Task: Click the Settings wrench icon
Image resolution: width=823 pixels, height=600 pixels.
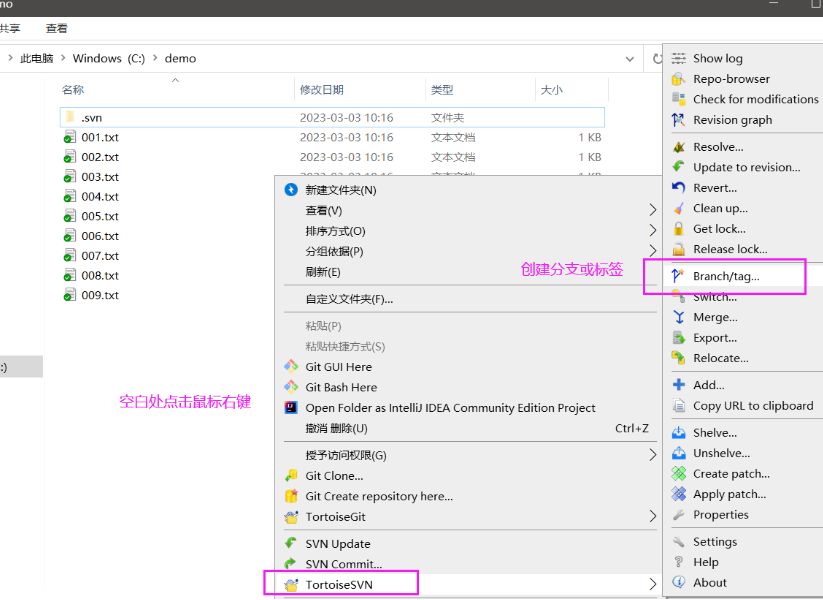Action: pyautogui.click(x=679, y=542)
